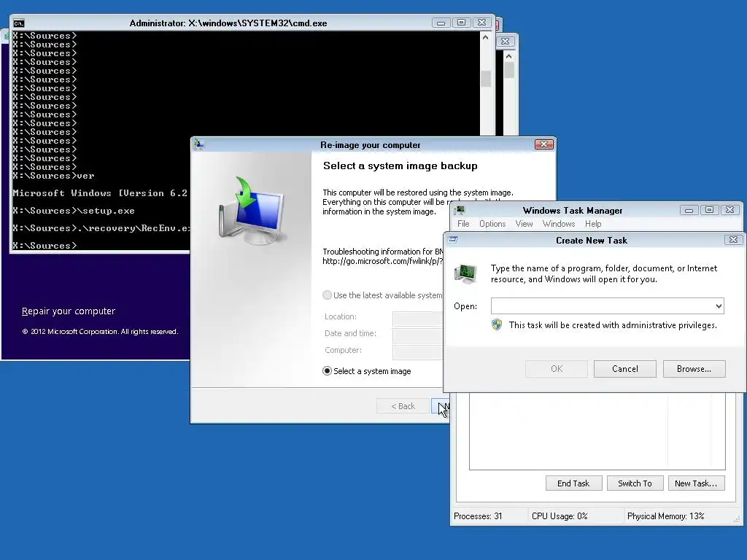Expand the Open combo box dropdown arrow
This screenshot has height=560, width=747.
pyautogui.click(x=719, y=306)
